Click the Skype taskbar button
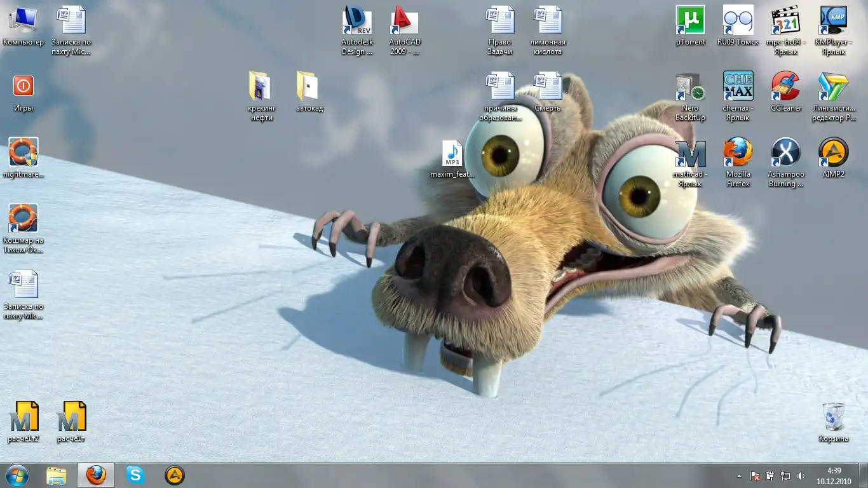The height and width of the screenshot is (488, 868). [x=135, y=475]
